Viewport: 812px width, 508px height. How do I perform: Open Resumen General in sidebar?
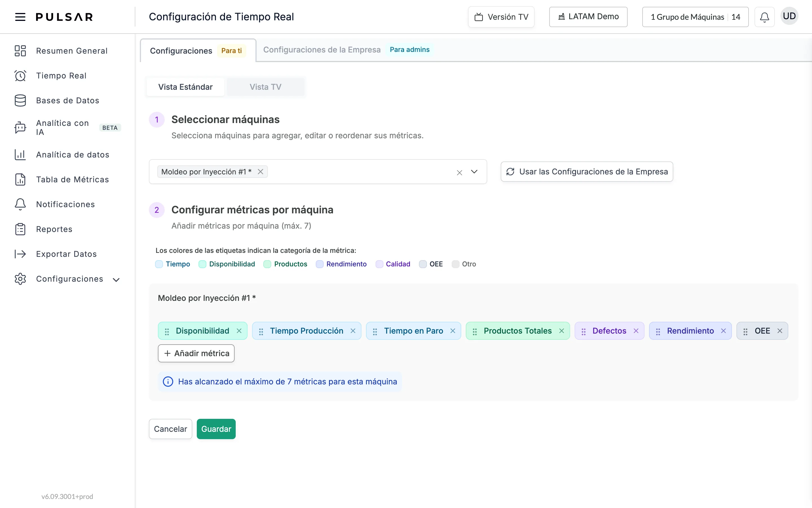pyautogui.click(x=67, y=51)
